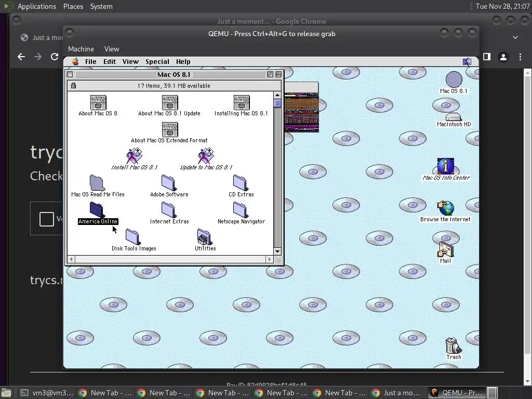Expand Chrome tab search chevron
532x399 pixels.
[x=515, y=37]
